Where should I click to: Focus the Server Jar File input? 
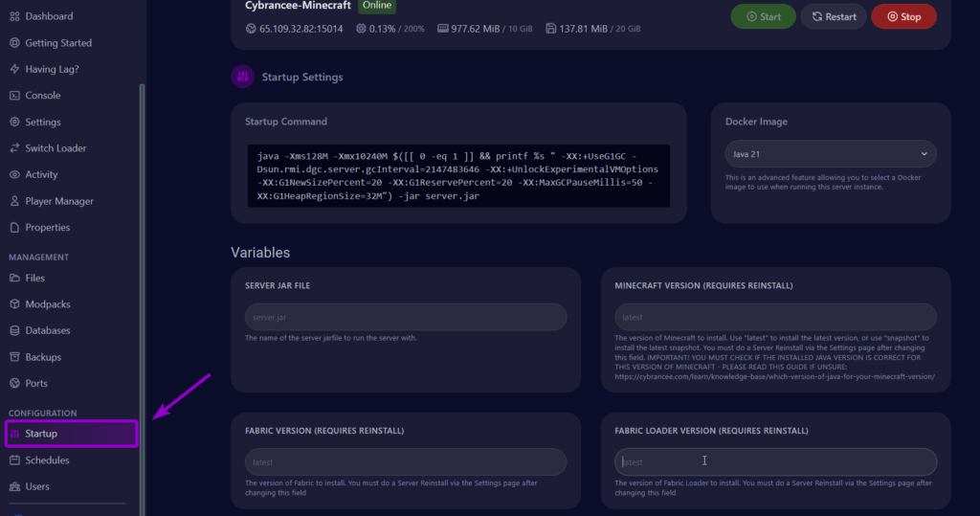tap(406, 317)
